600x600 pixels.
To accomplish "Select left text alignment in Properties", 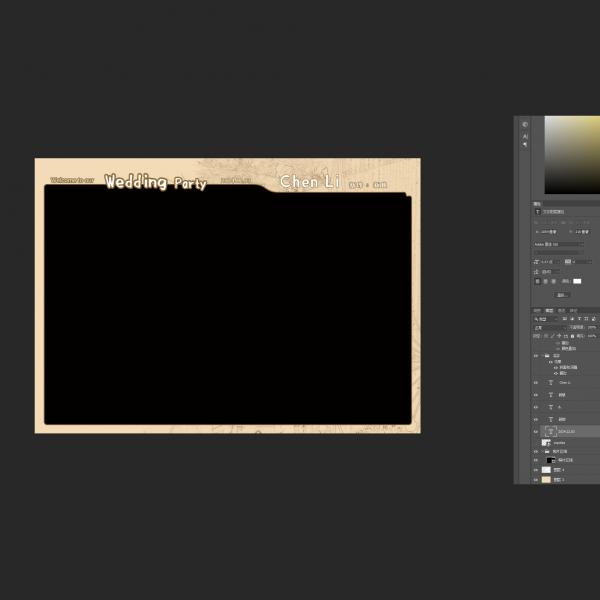I will click(x=538, y=281).
